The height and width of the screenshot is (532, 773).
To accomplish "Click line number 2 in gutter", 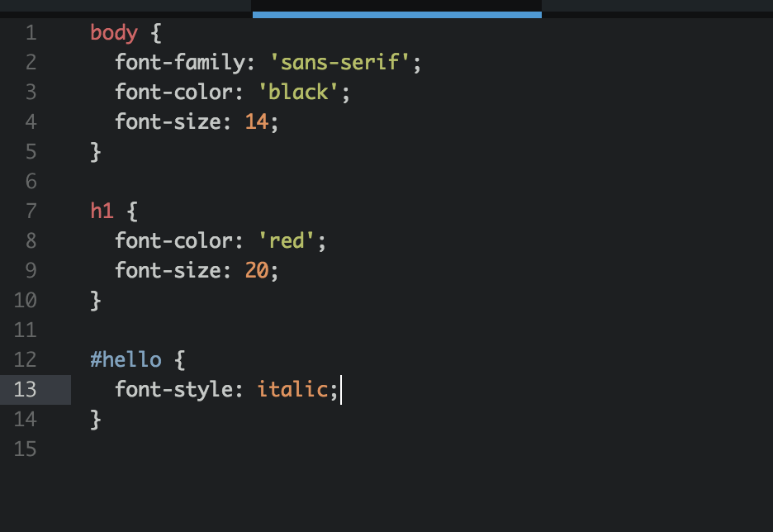I will click(31, 63).
